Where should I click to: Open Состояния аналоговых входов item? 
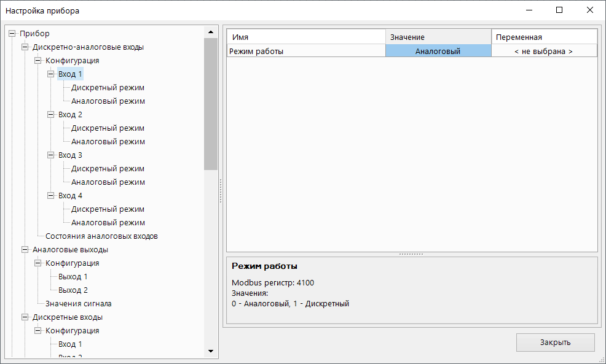[101, 236]
